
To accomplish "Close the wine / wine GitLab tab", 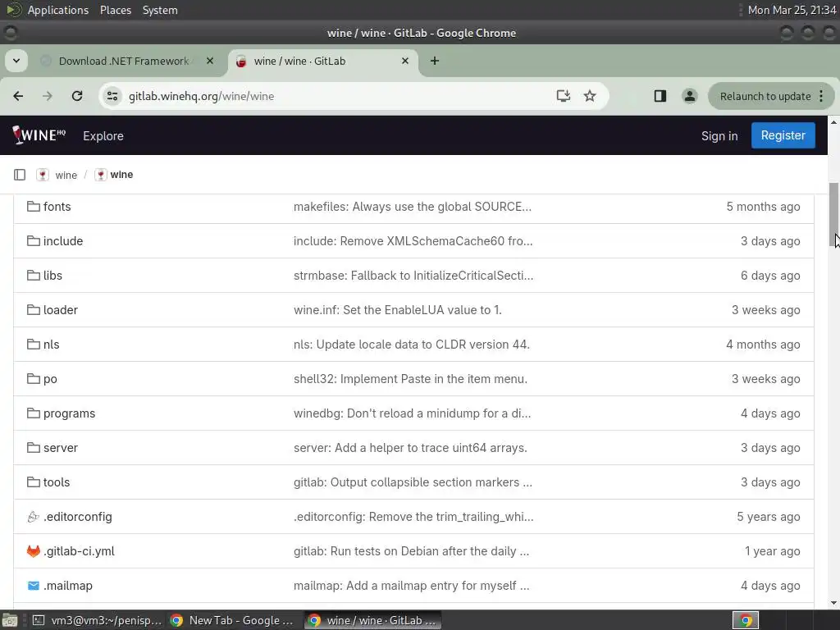I will click(405, 61).
